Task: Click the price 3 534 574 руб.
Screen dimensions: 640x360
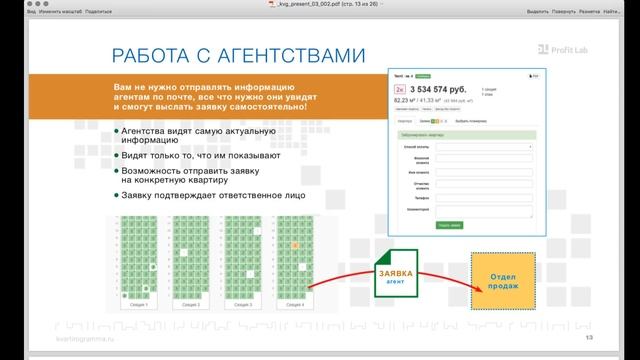Action: coord(438,89)
